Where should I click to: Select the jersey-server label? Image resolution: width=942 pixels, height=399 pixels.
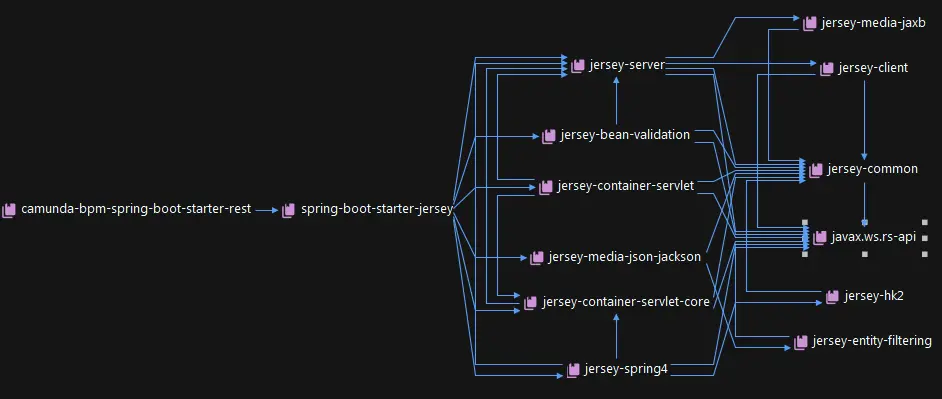[x=627, y=65]
